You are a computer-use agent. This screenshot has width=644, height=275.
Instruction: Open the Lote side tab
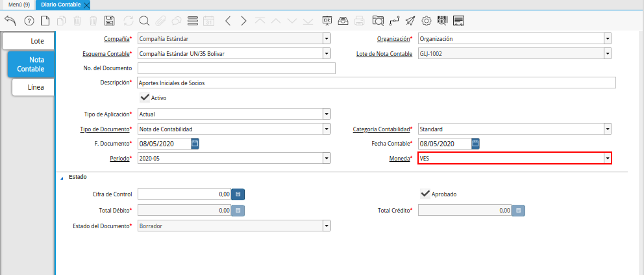click(x=29, y=41)
